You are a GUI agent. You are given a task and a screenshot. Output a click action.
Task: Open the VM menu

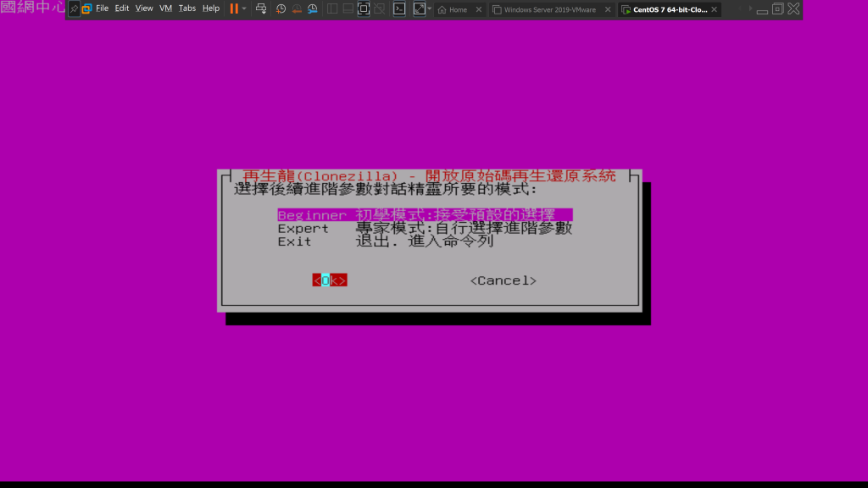click(165, 8)
